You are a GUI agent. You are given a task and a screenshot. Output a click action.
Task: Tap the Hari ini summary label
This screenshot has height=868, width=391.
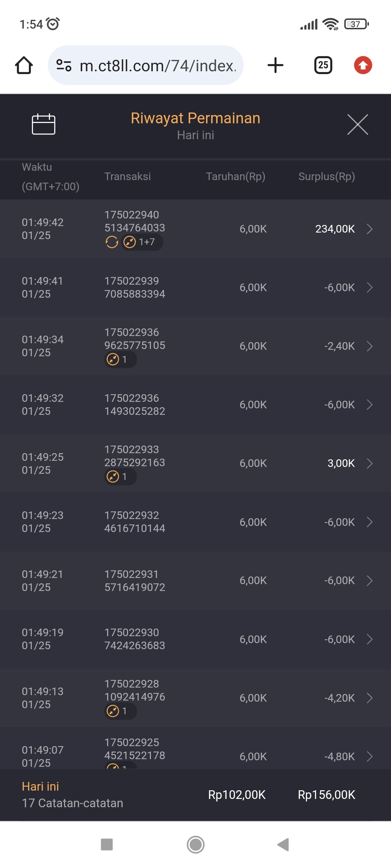40,786
